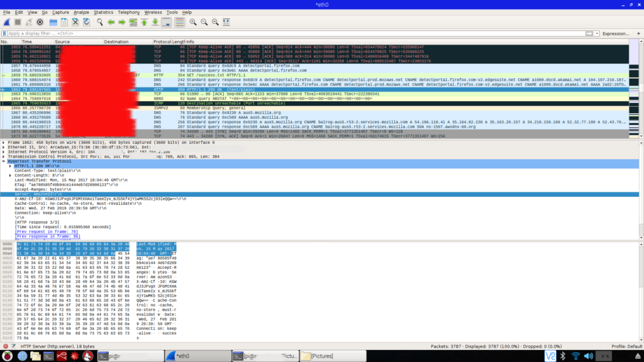This screenshot has width=644, height=362.
Task: Expand the Ethernet II tree row
Action: pyautogui.click(x=3, y=147)
